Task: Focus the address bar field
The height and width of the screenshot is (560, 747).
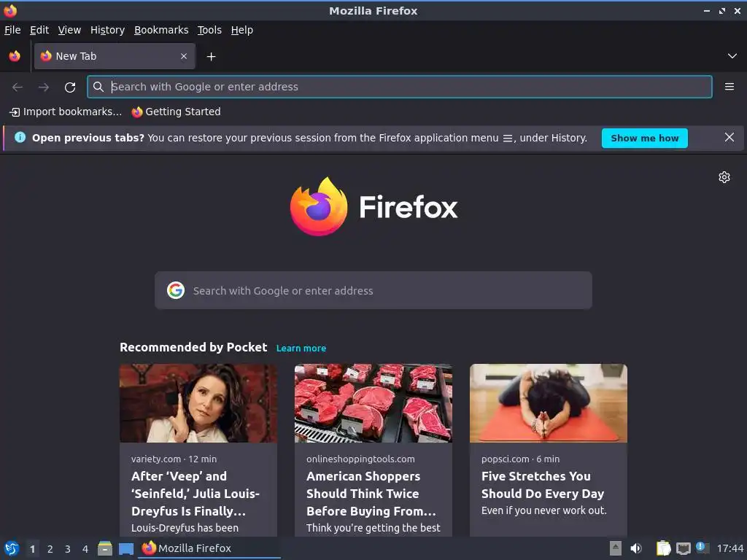Action: coord(400,87)
